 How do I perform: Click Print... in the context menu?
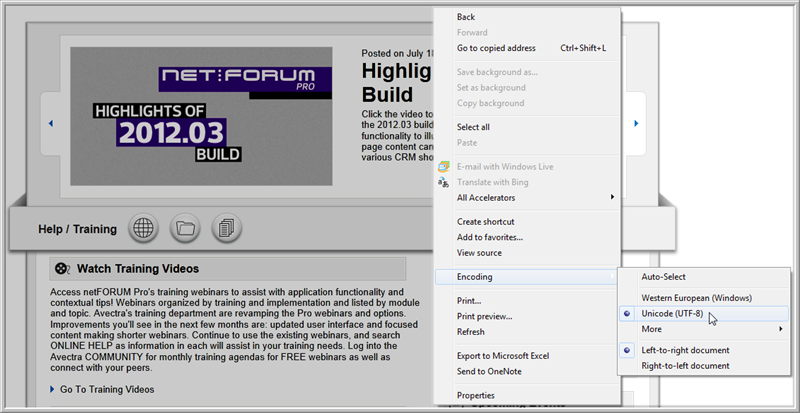point(527,301)
